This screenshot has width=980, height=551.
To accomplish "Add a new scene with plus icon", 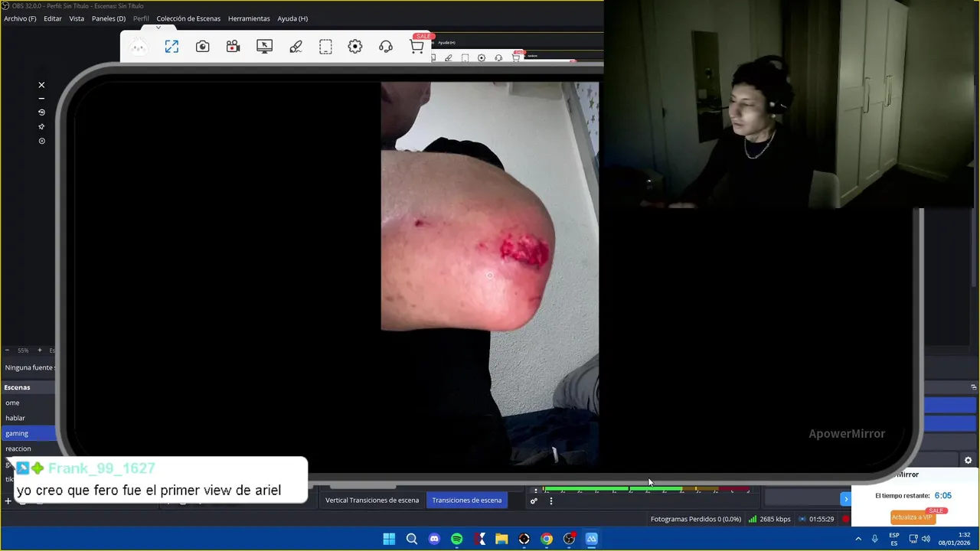I will click(x=8, y=501).
